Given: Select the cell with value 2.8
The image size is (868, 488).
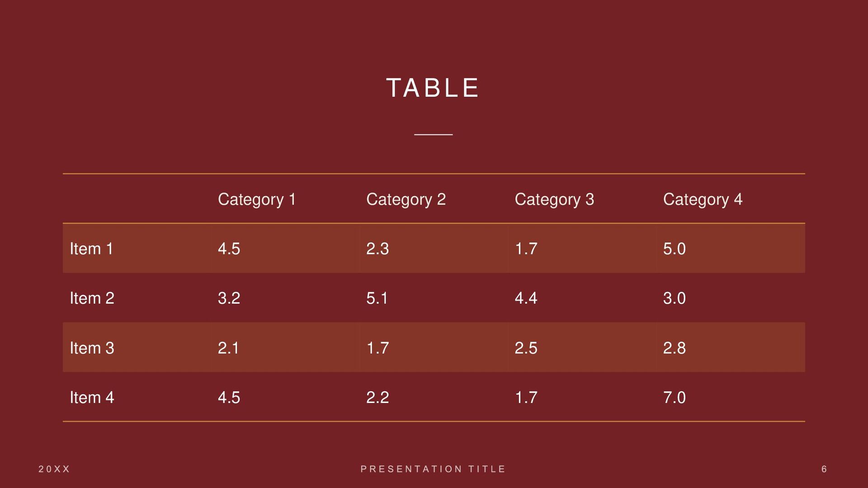Looking at the screenshot, I should click(674, 348).
